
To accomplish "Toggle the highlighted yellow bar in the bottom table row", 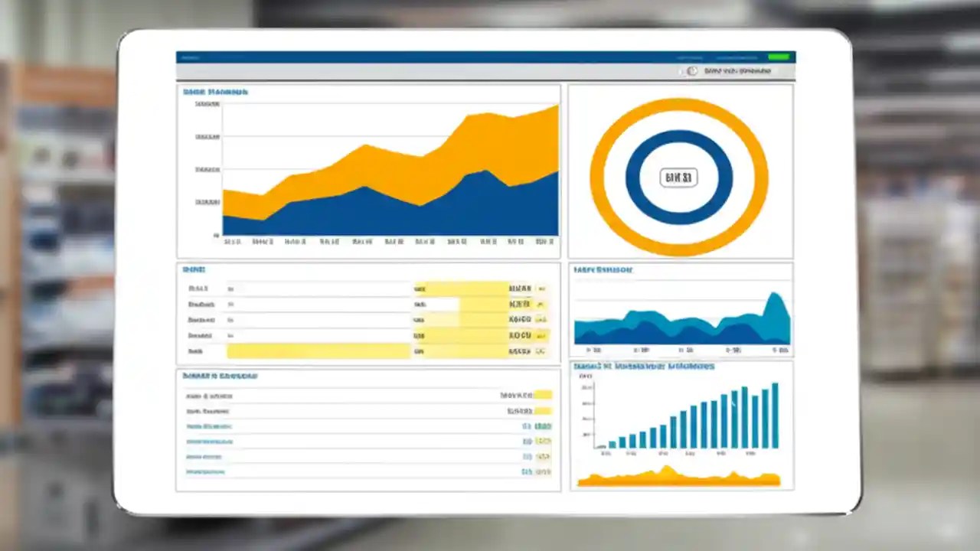I will pyautogui.click(x=318, y=350).
